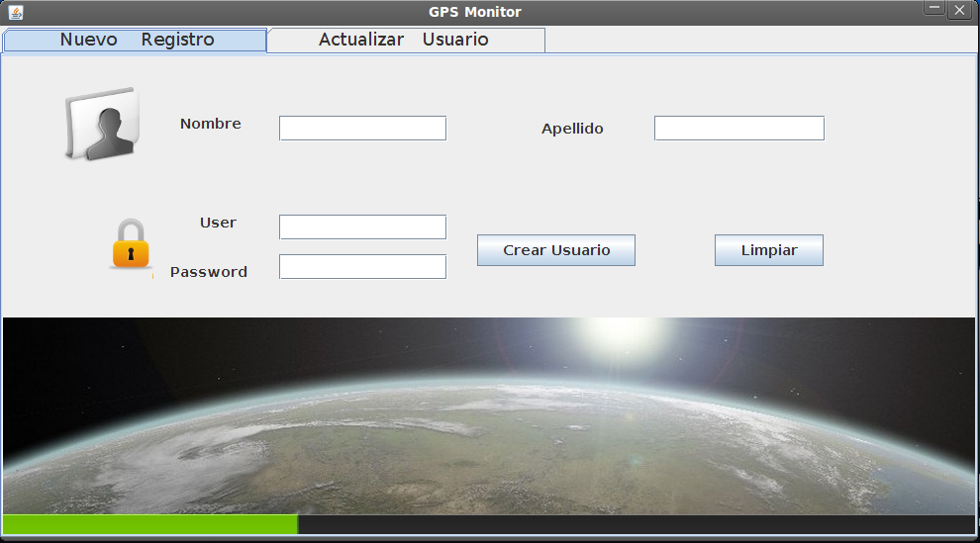The height and width of the screenshot is (543, 980).
Task: Click the Crear Usuario button
Action: (x=556, y=250)
